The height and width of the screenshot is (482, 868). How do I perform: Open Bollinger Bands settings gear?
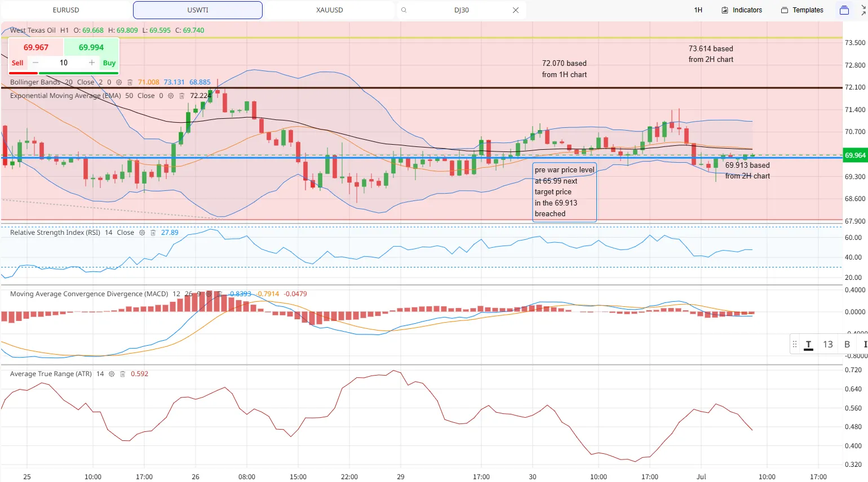point(119,82)
